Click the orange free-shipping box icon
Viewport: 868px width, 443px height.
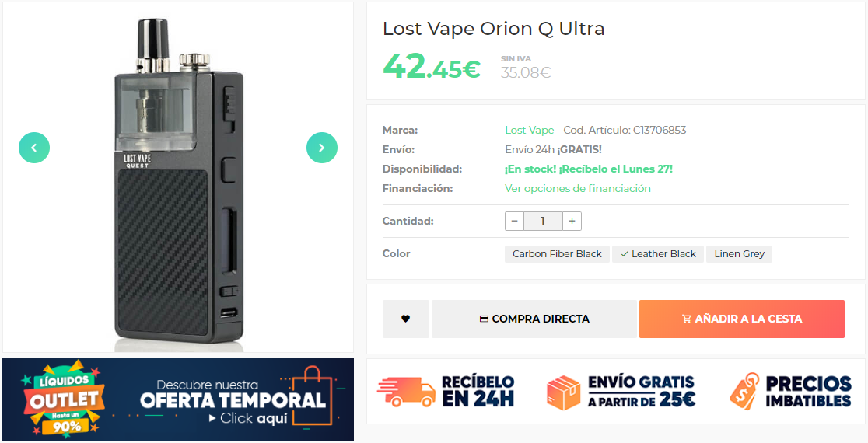[x=564, y=392]
